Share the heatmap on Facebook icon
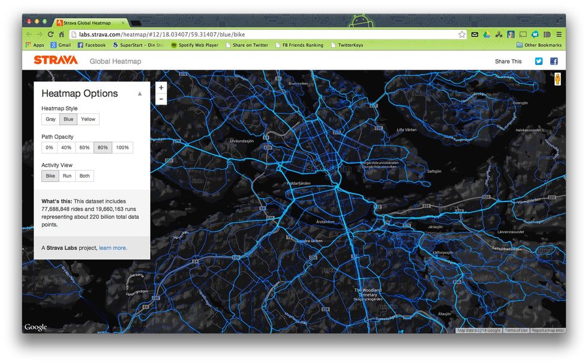The width and height of the screenshot is (588, 364). tap(554, 61)
